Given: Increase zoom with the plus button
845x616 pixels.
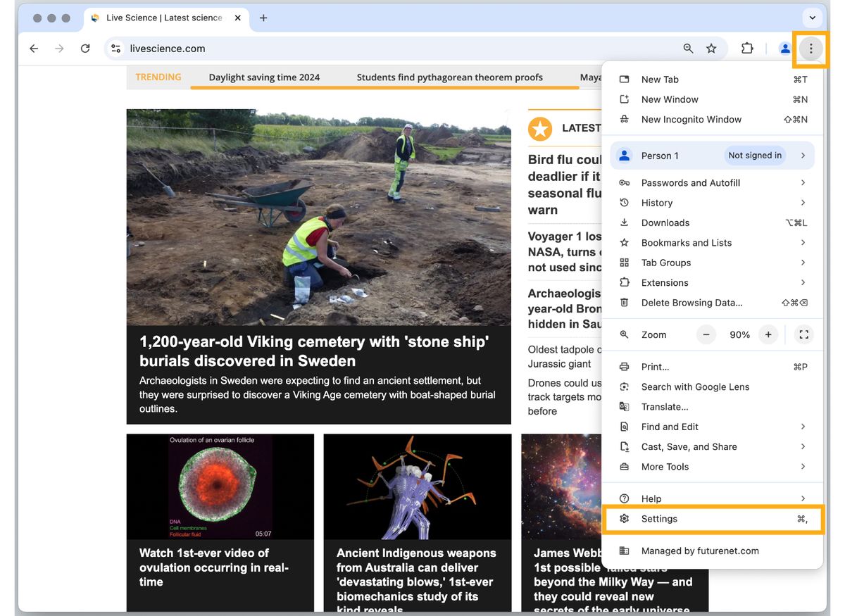Looking at the screenshot, I should click(768, 334).
